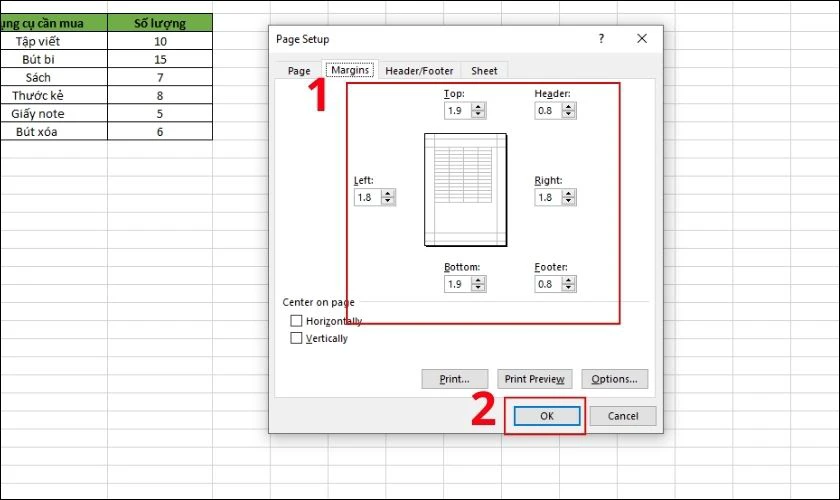This screenshot has width=840, height=500.
Task: Decrease the Right margin spinner down arrow
Action: click(569, 201)
